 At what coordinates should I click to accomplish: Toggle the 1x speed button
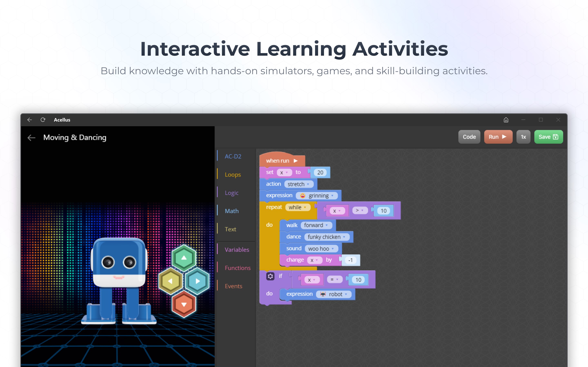tap(523, 137)
